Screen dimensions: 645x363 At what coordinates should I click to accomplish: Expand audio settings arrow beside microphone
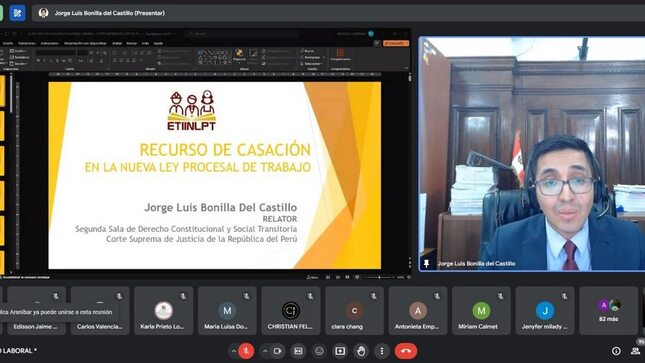pos(233,351)
